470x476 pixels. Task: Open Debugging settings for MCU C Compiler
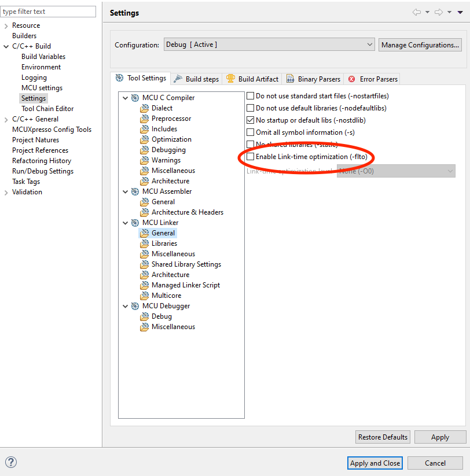(168, 149)
